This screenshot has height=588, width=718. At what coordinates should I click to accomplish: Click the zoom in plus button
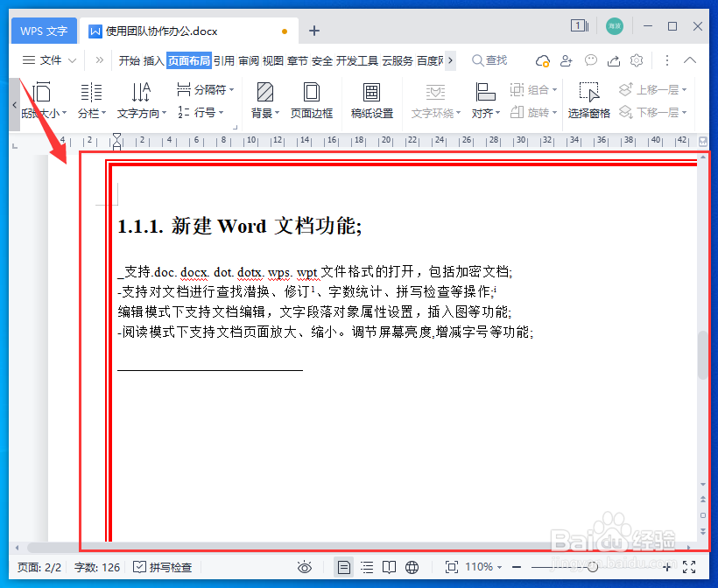pos(667,567)
